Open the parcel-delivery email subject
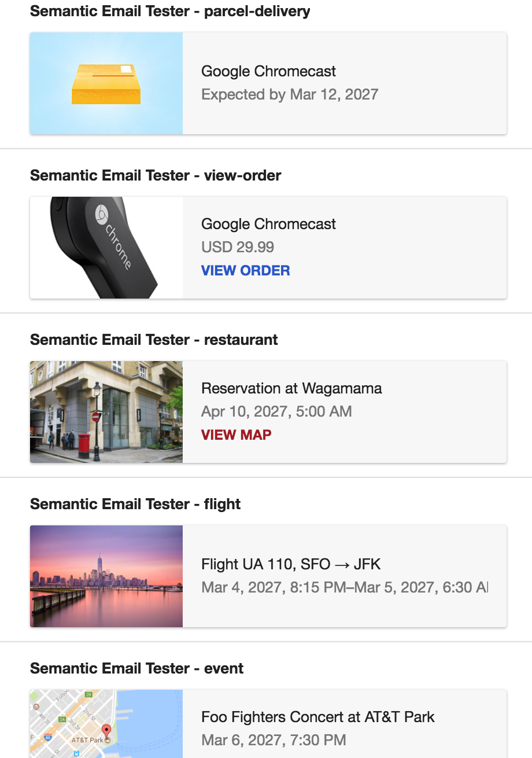Viewport: 532px width, 758px height. (170, 11)
